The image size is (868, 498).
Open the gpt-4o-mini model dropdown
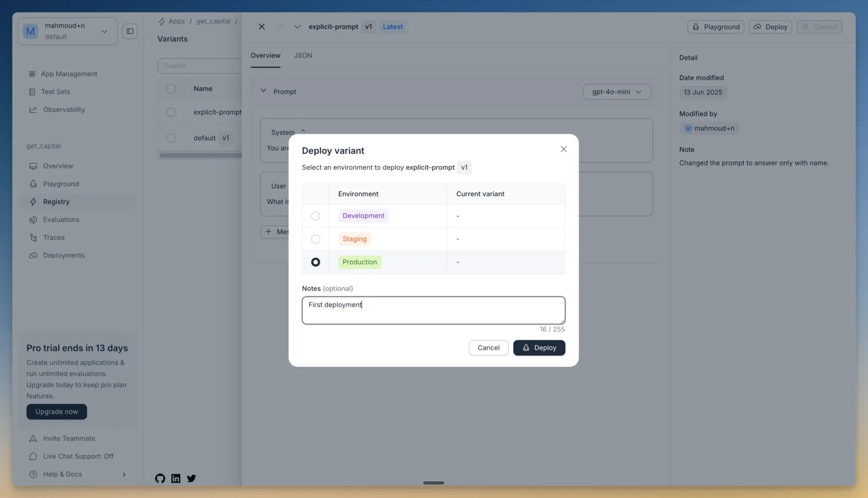coord(617,92)
